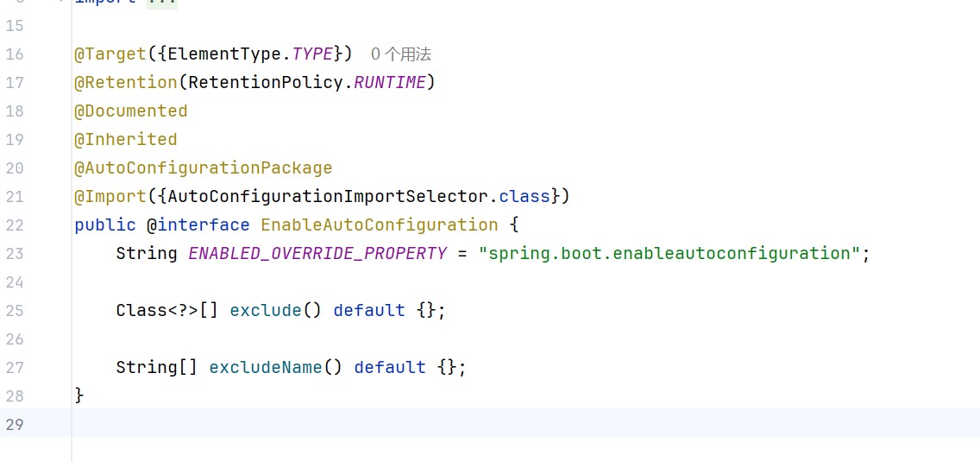Select the @Documented annotation
The height and width of the screenshot is (462, 980).
pyautogui.click(x=130, y=111)
